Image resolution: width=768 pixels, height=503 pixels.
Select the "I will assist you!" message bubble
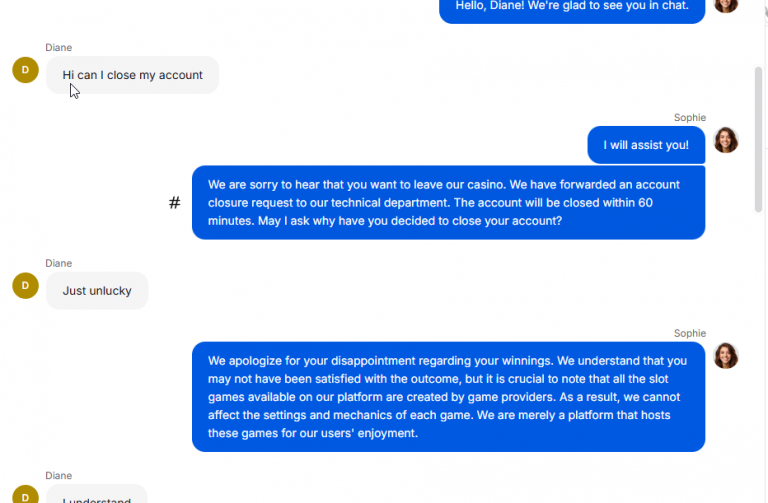coord(646,145)
